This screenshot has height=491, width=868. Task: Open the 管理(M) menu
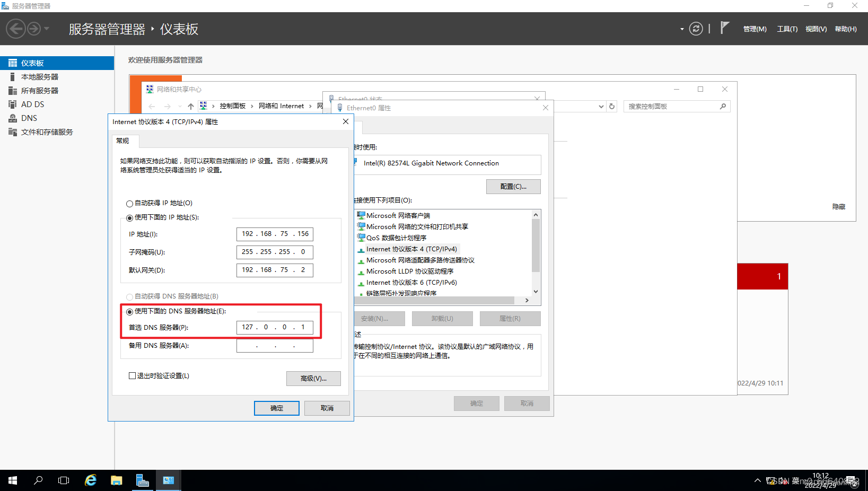pyautogui.click(x=755, y=29)
